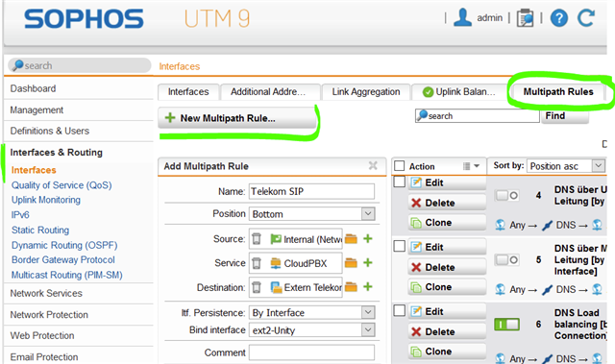Click the Name field Telekom SIP
615x364 pixels.
[x=311, y=191]
